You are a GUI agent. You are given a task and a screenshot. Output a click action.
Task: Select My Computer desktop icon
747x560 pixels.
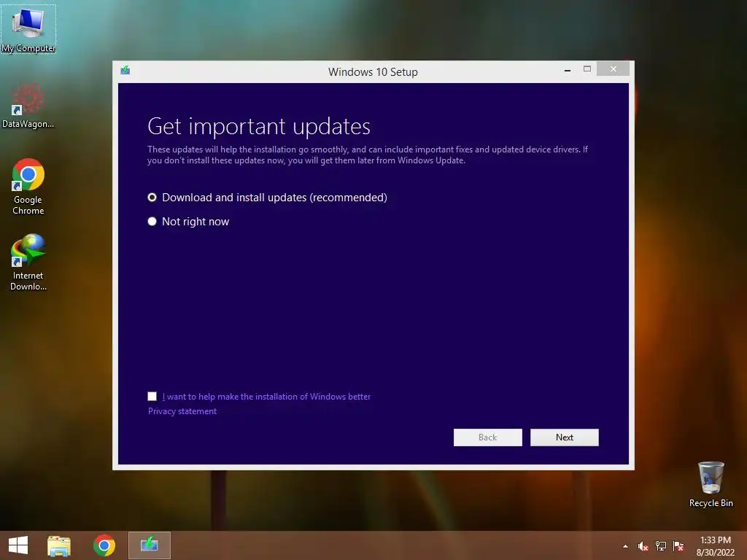[28, 29]
